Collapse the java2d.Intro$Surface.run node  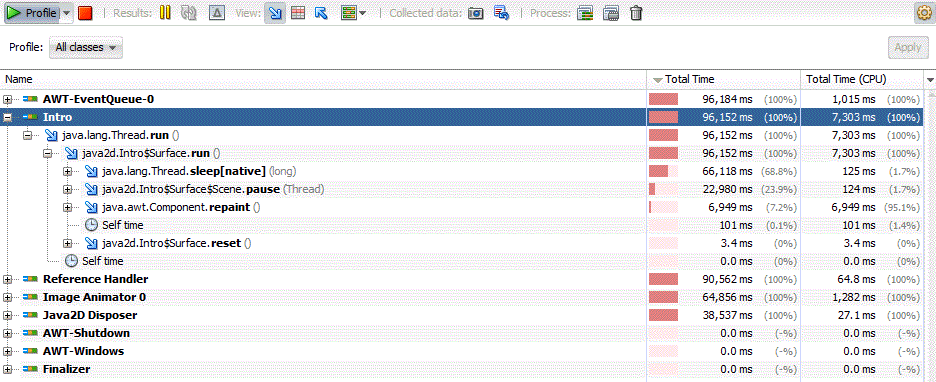click(x=48, y=153)
